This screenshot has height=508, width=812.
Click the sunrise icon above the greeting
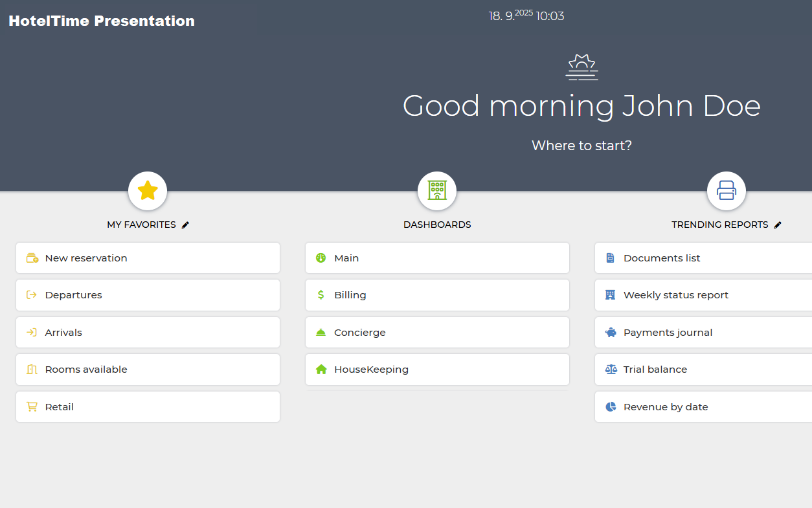coord(581,67)
